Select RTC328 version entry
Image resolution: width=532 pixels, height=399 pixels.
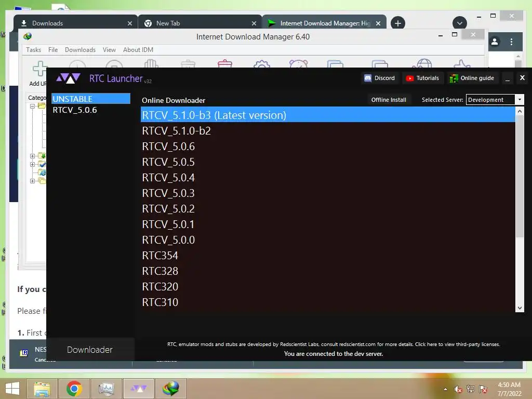[x=328, y=271]
